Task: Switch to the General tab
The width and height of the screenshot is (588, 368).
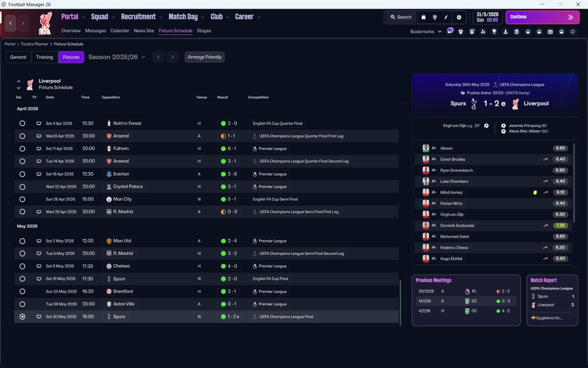Action: pos(18,57)
